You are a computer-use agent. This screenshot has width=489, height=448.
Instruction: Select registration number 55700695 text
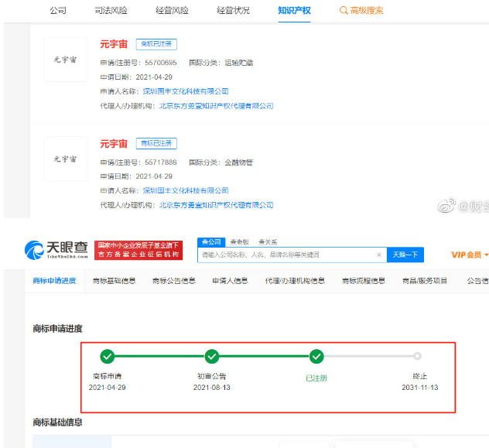point(161,63)
